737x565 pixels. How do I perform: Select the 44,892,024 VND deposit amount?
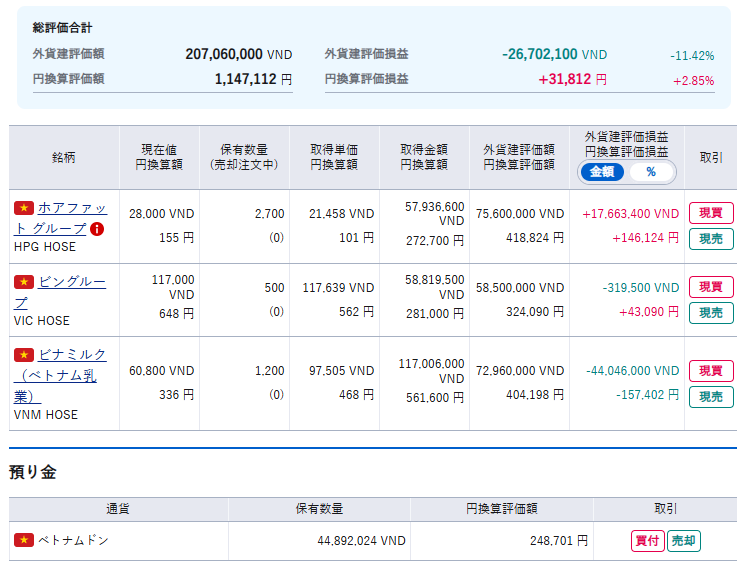tap(361, 541)
